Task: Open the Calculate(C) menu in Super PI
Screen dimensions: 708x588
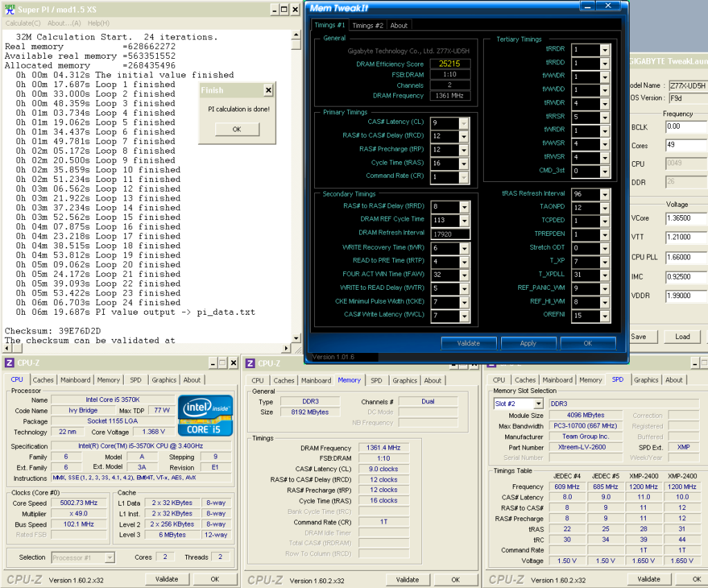Action: pyautogui.click(x=24, y=23)
